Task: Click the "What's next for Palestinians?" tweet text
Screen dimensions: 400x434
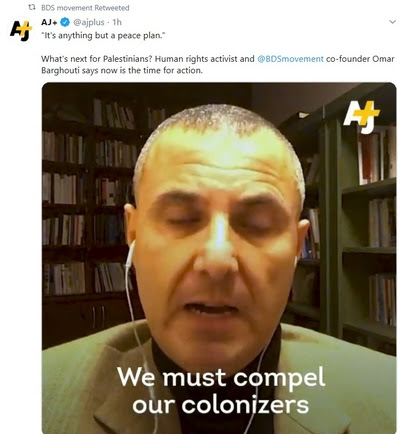Action: [97, 59]
